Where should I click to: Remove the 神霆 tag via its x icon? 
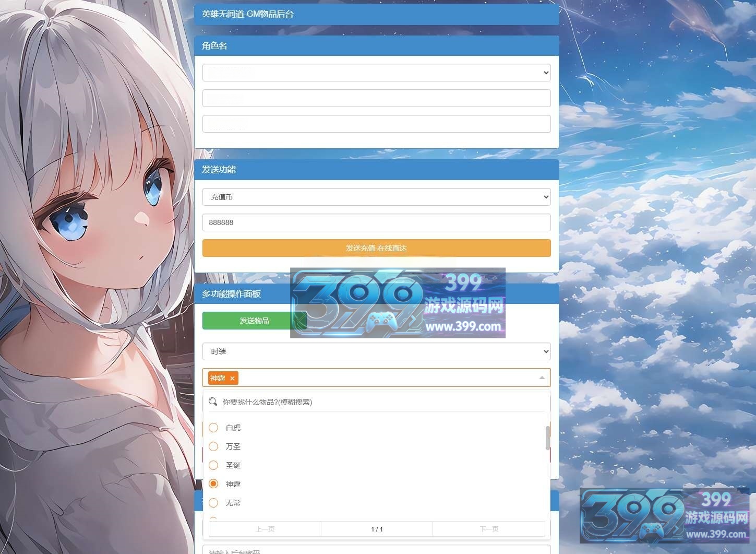coord(232,378)
